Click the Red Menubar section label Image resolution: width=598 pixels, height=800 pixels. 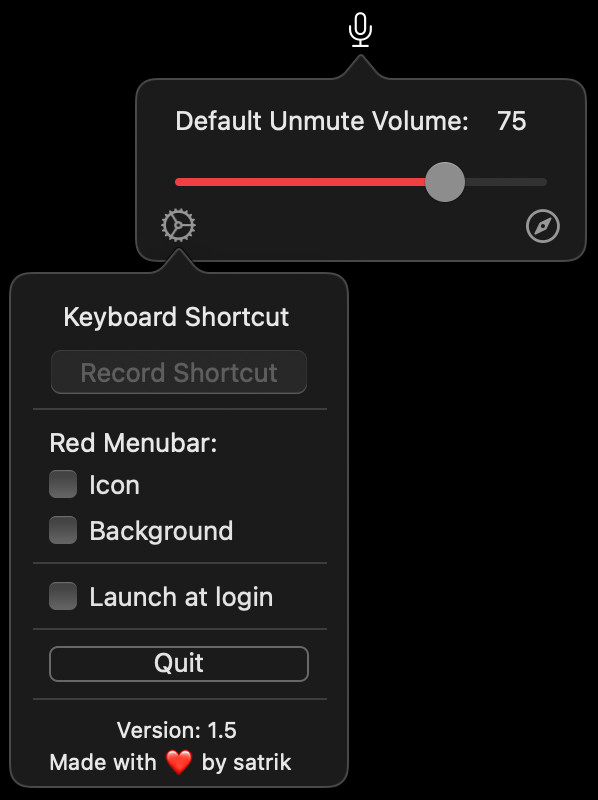pos(133,443)
